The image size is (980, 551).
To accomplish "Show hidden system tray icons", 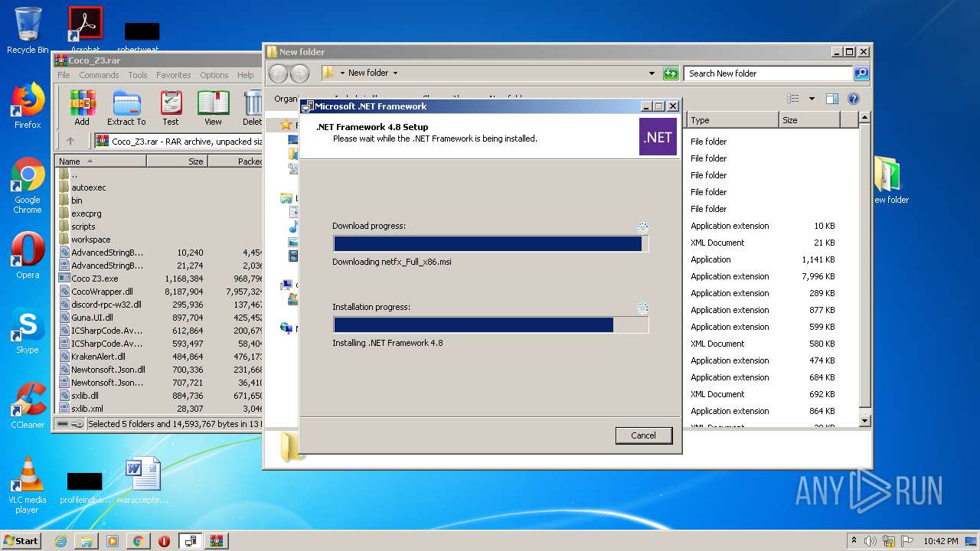I will pos(854,540).
